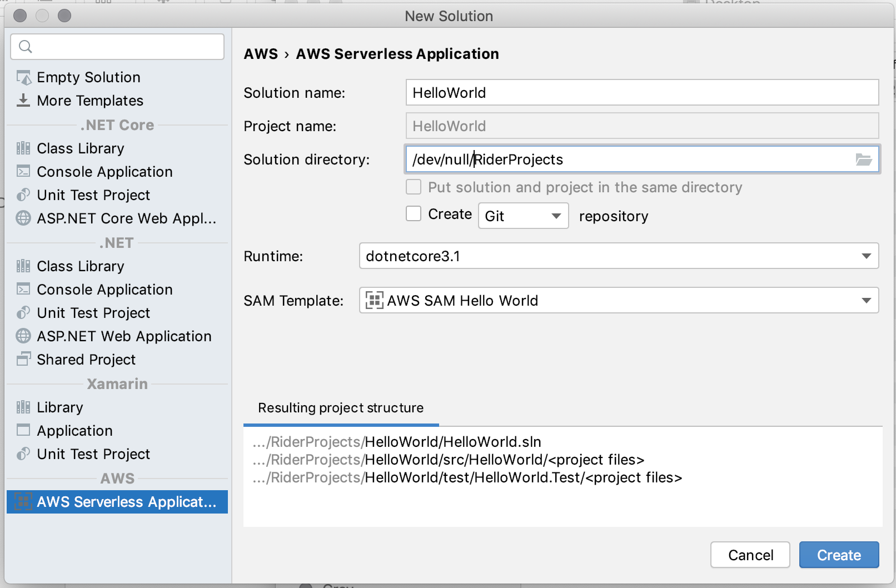
Task: Click the AWS Serverless Application template icon
Action: (23, 502)
